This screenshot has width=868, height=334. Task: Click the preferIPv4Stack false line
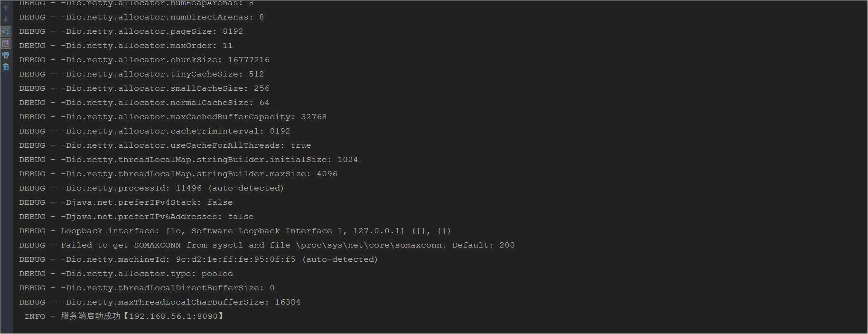tap(126, 202)
